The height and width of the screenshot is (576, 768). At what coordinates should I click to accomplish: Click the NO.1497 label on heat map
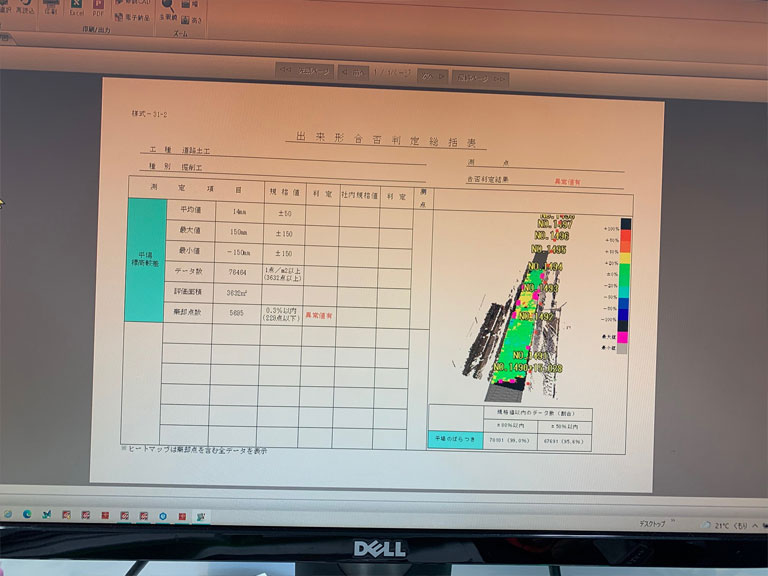554,224
